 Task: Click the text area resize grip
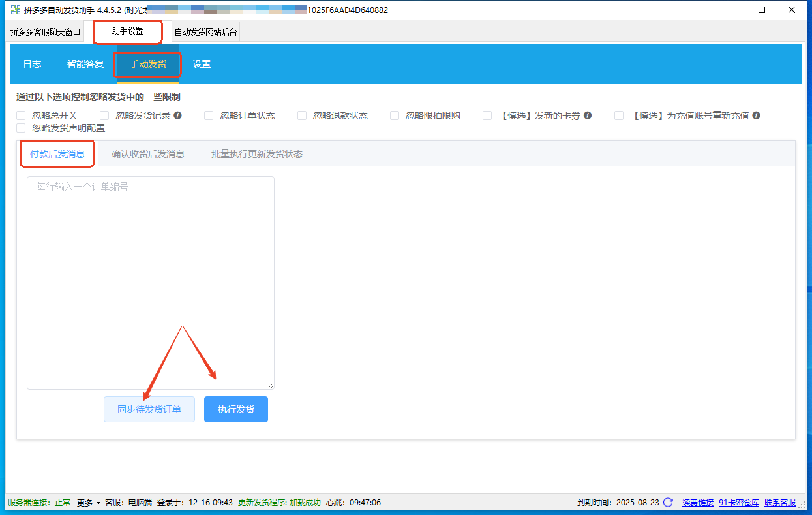point(271,386)
